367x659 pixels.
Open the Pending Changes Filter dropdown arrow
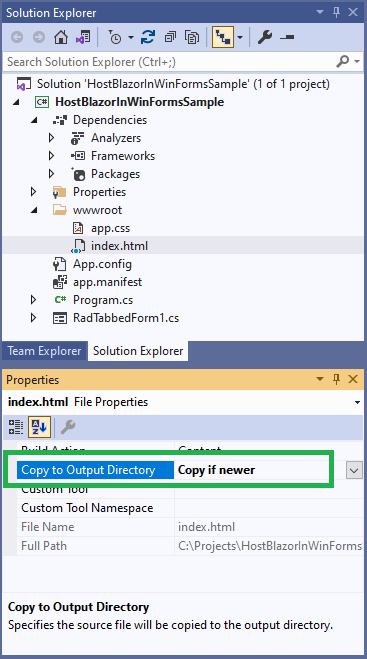[131, 37]
